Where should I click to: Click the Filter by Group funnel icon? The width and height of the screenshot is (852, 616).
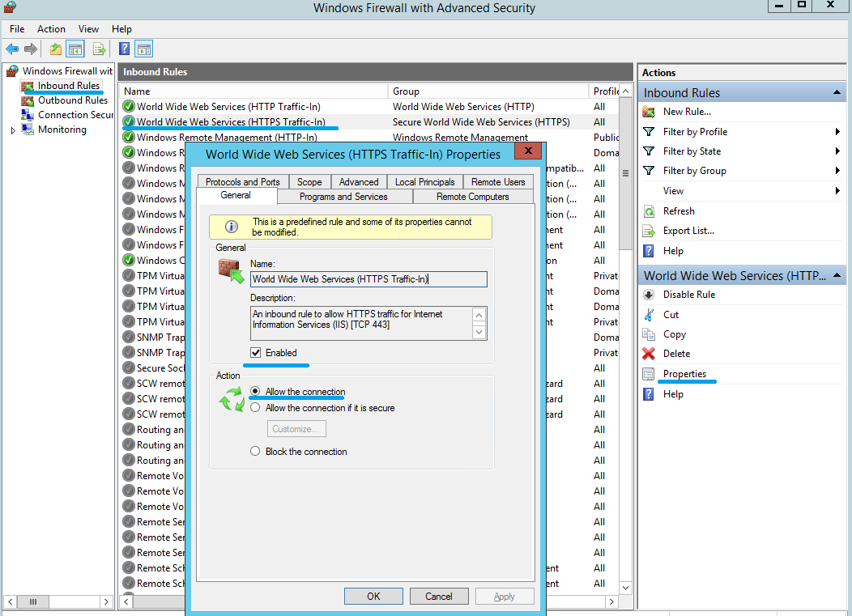(x=649, y=171)
